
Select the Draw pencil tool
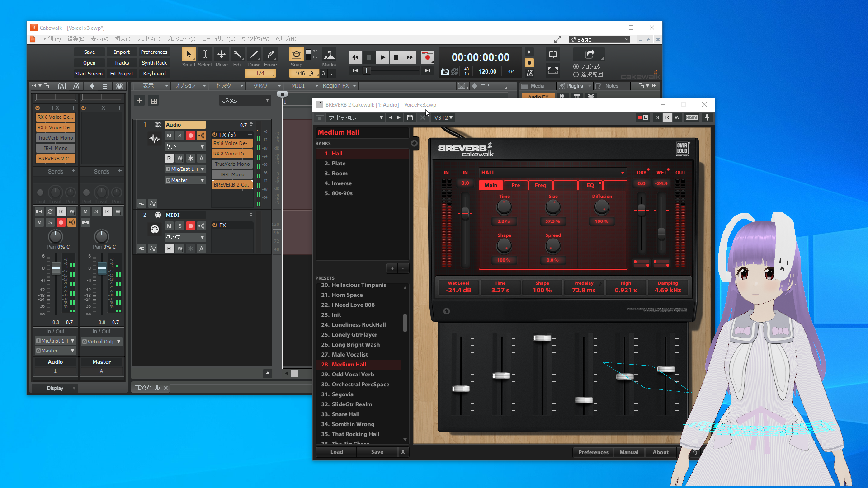point(254,55)
